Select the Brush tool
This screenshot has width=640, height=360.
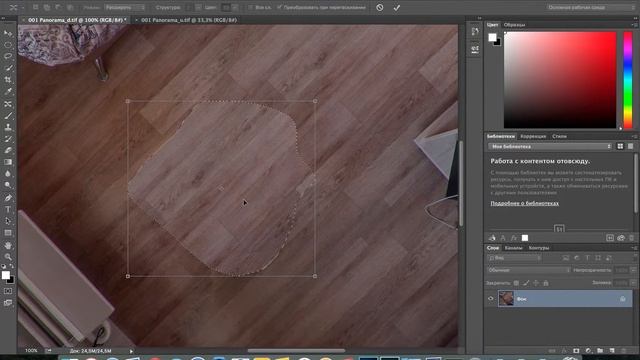(x=8, y=116)
